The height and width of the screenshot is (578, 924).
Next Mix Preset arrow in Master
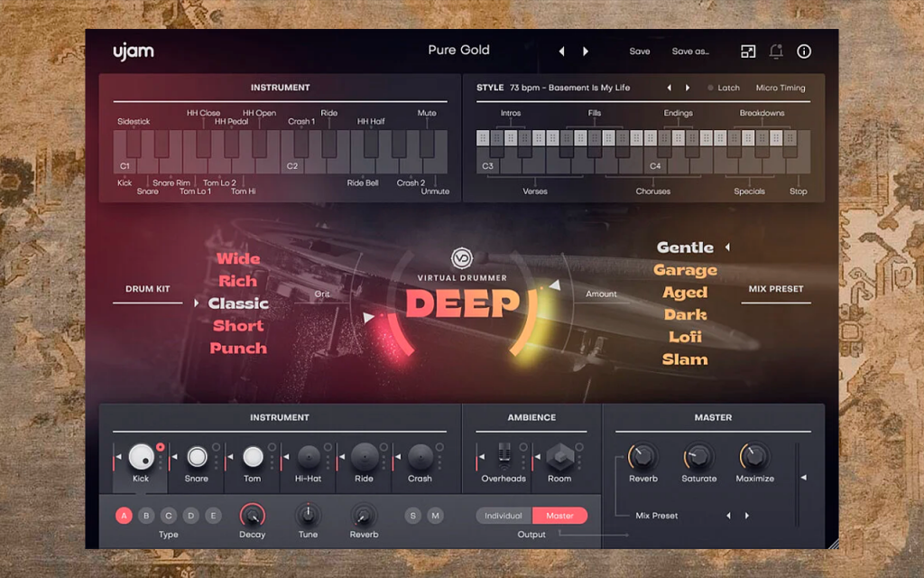(746, 516)
